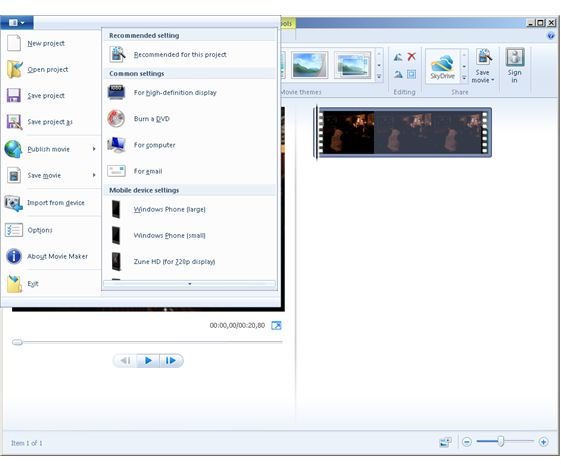The height and width of the screenshot is (464, 561).
Task: Select For computer setting
Action: click(x=190, y=145)
